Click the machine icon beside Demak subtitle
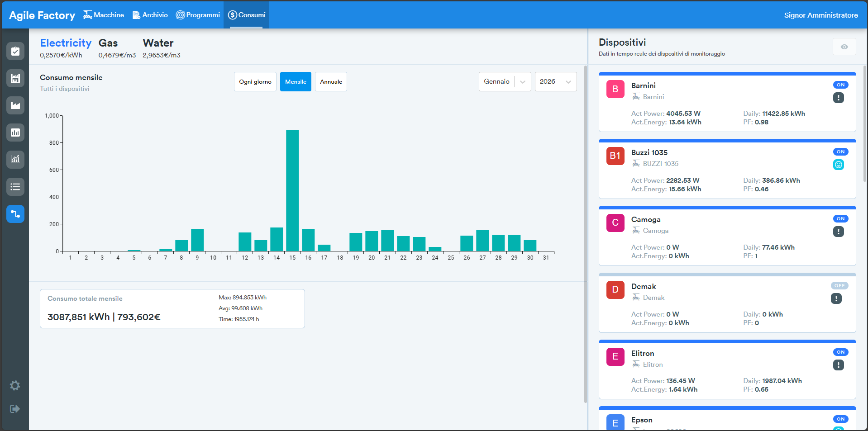The image size is (868, 431). click(x=636, y=297)
